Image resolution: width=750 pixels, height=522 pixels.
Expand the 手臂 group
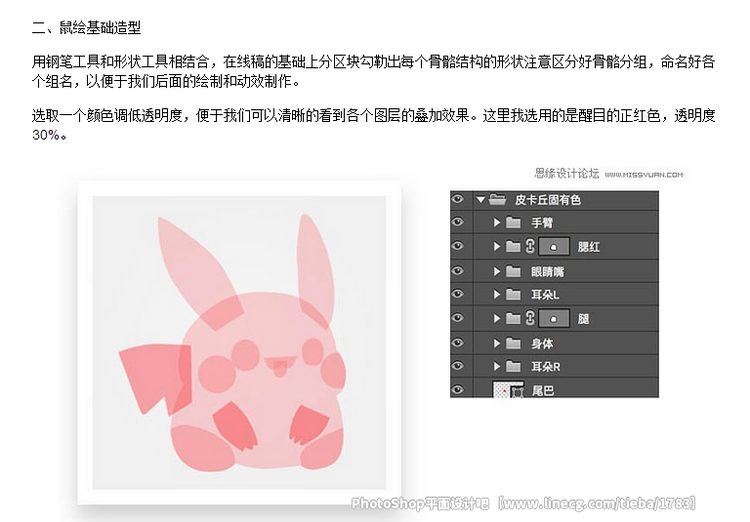click(496, 222)
